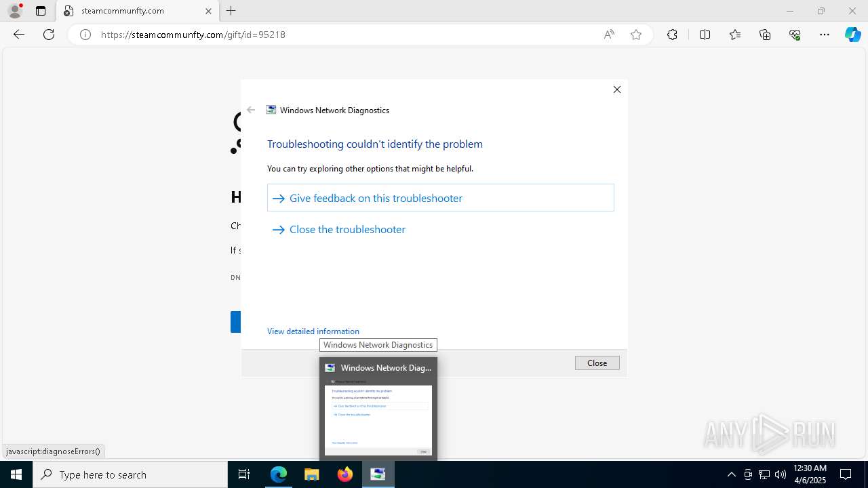
Task: Open the notification center icon
Action: click(846, 474)
